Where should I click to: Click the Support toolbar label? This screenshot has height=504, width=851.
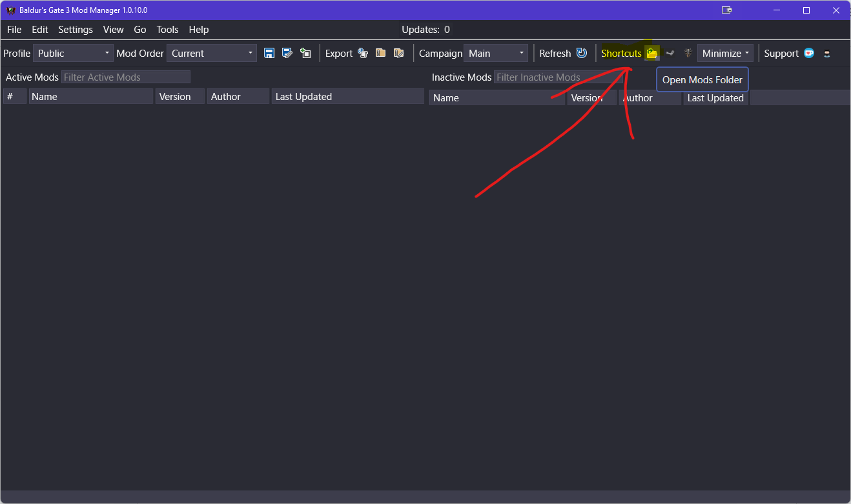(x=781, y=53)
